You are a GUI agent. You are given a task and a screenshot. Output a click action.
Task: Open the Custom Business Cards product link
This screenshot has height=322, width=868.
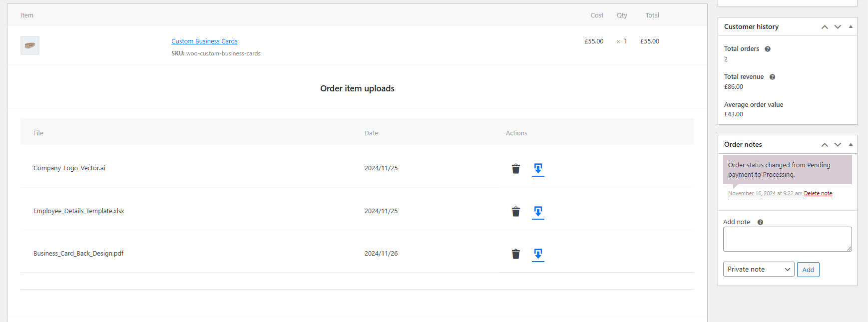(204, 41)
